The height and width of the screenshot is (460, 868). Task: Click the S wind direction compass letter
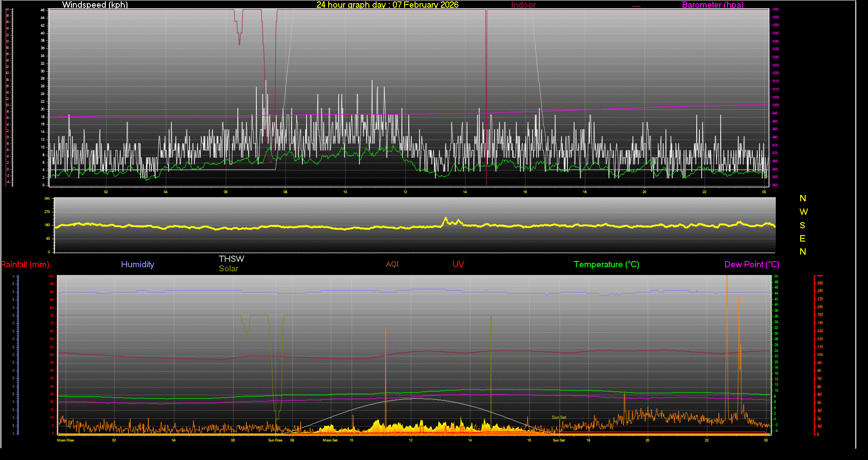click(x=802, y=225)
